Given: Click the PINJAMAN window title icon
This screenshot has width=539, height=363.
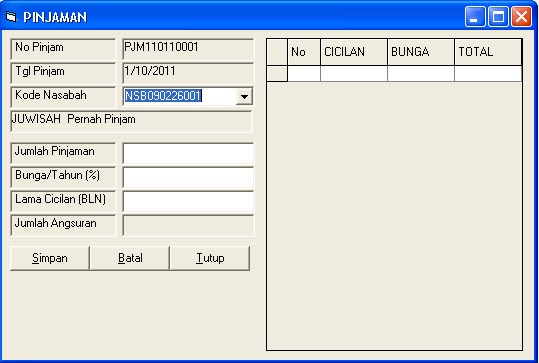Looking at the screenshot, I should [x=11, y=16].
